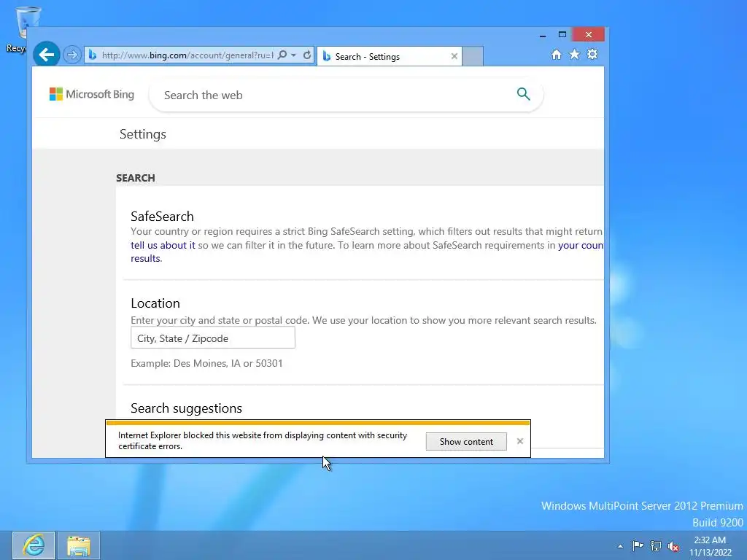This screenshot has width=747, height=560.
Task: Click the 'tell us about it' link
Action: tap(163, 245)
